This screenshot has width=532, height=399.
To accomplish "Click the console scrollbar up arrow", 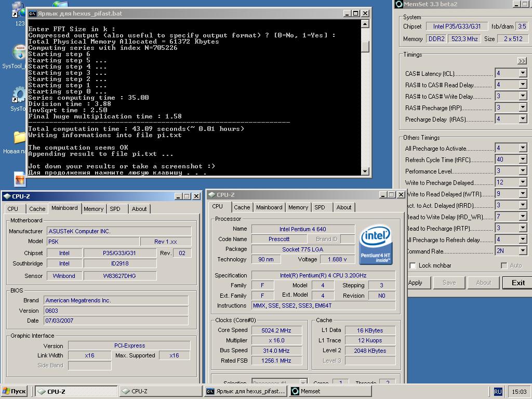I will click(x=365, y=24).
